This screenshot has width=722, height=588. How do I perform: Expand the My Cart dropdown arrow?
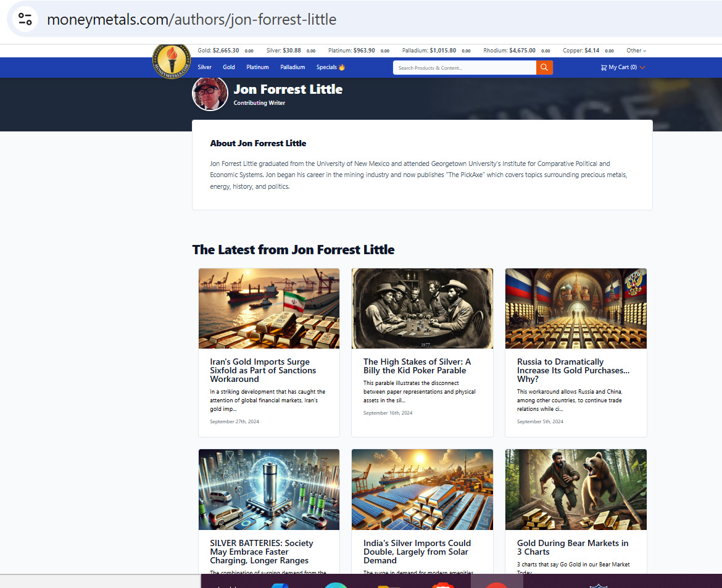pyautogui.click(x=643, y=67)
